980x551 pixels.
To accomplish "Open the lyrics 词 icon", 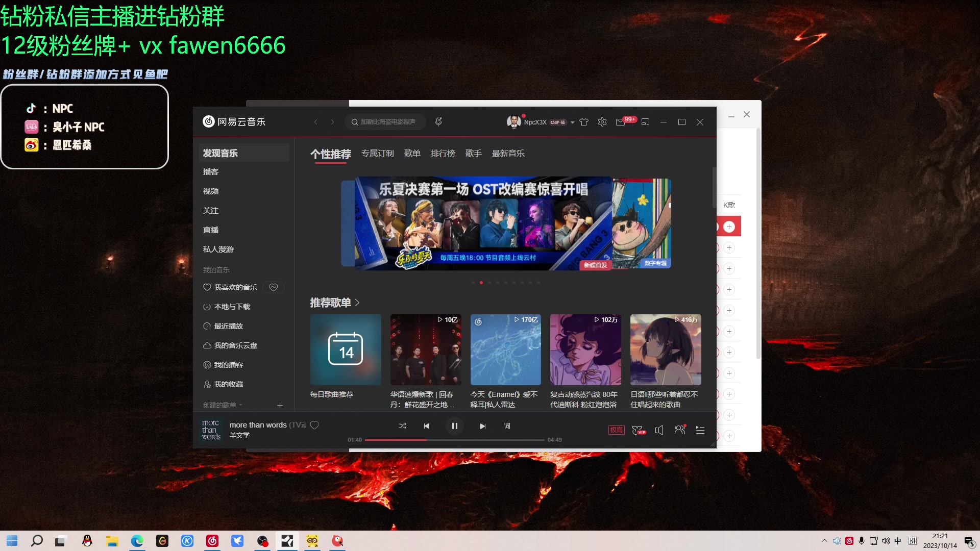I will click(x=507, y=425).
